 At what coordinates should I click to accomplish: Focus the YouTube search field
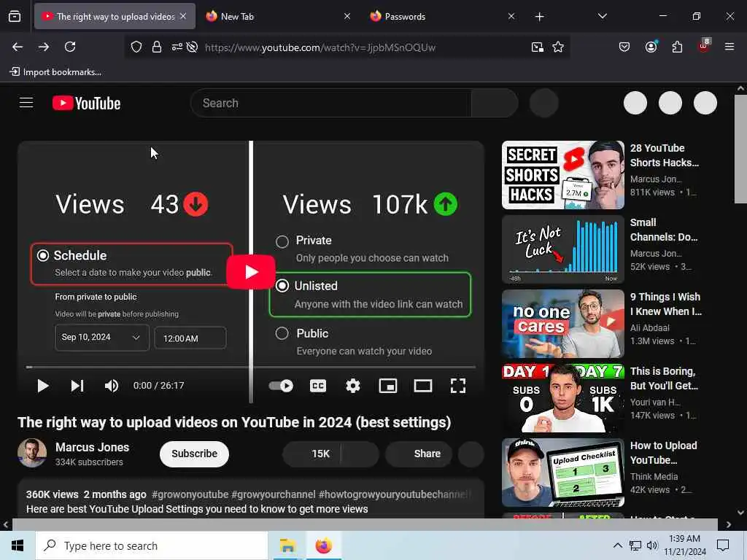[x=331, y=103]
